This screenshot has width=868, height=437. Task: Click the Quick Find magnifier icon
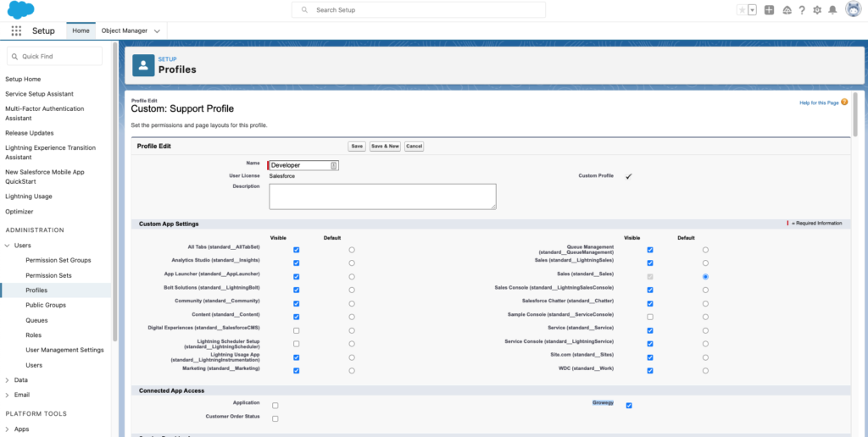[15, 57]
